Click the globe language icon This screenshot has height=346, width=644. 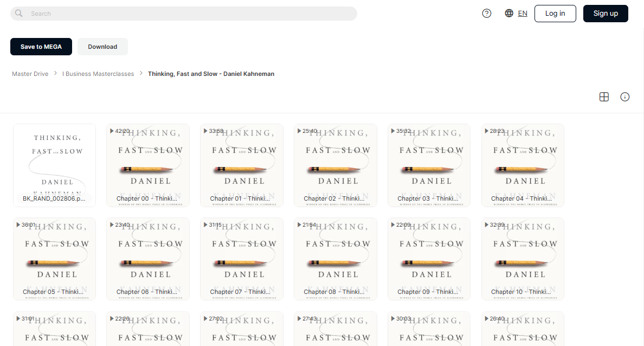509,13
